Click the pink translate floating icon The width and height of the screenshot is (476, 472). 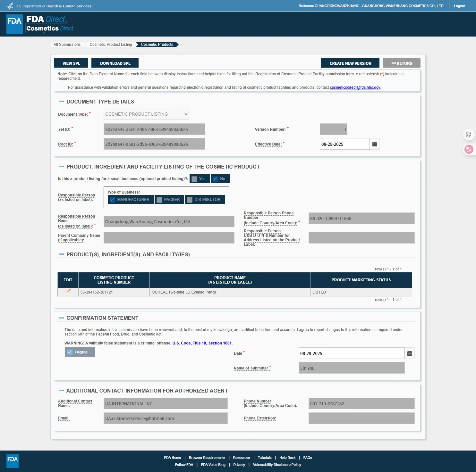click(469, 149)
